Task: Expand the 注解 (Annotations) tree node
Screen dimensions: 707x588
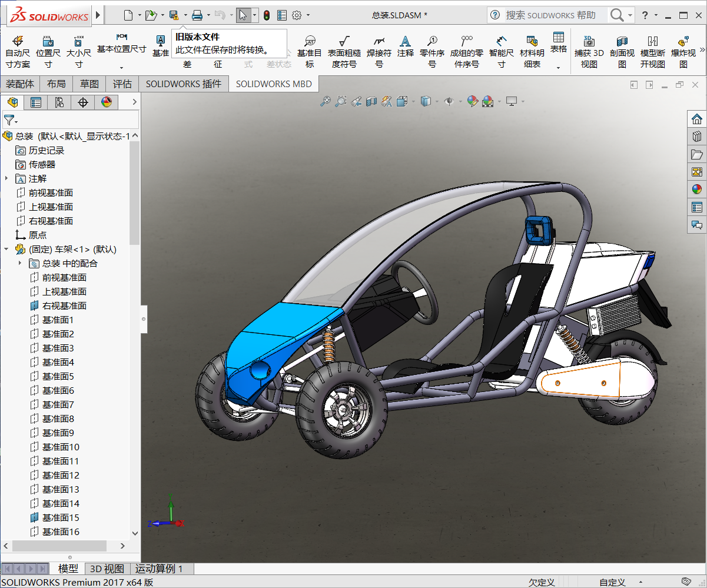Action: click(x=6, y=178)
